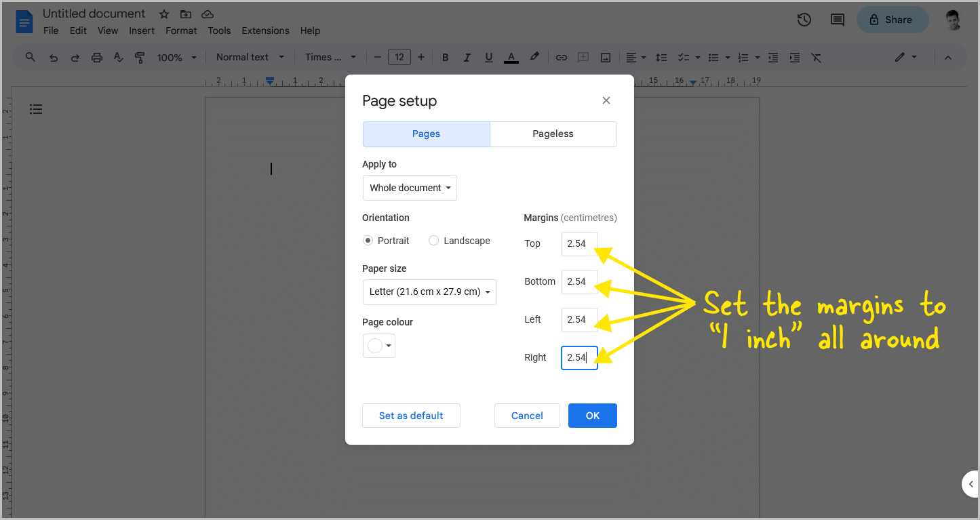Apply italic formatting
980x520 pixels.
pos(467,57)
